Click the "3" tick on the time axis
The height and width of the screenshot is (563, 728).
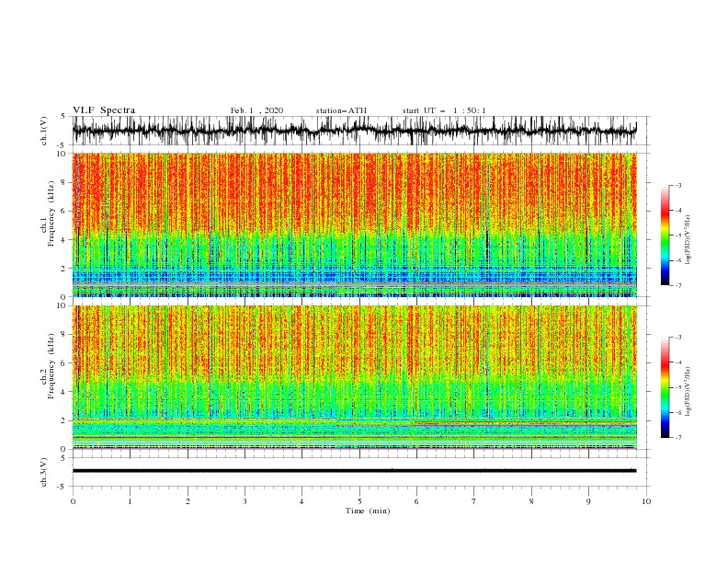click(245, 501)
